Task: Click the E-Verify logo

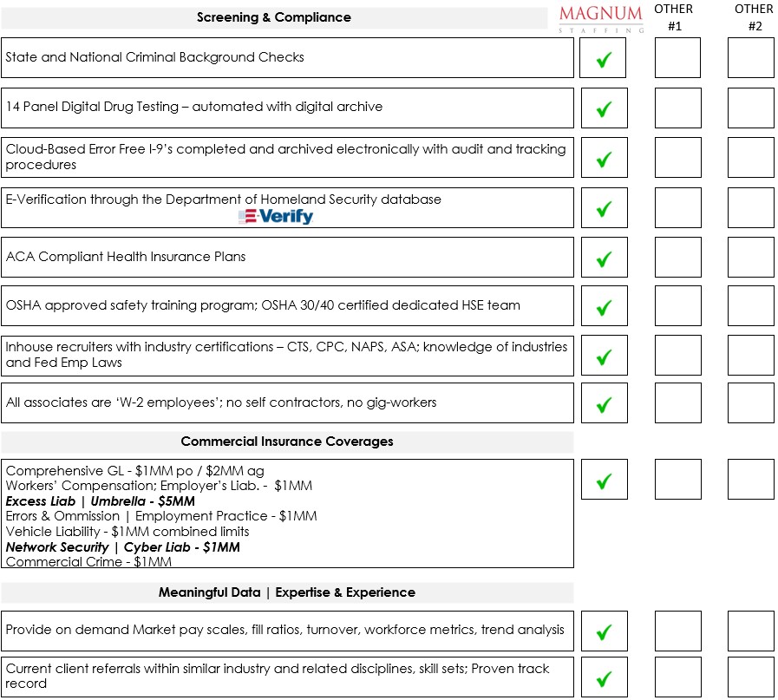Action: pos(276,216)
